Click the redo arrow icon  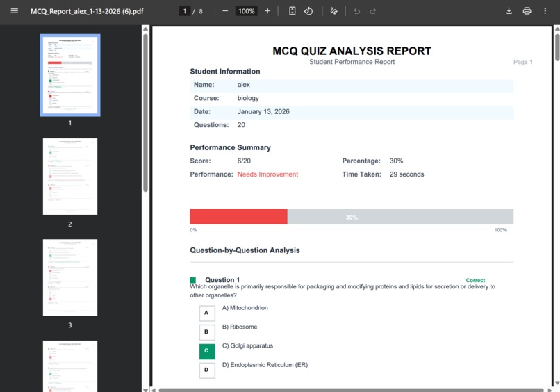[x=373, y=11]
